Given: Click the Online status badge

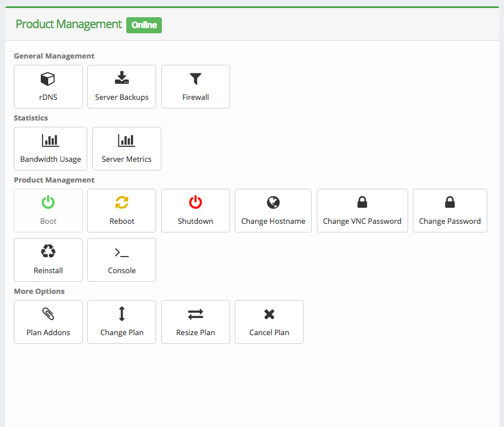Looking at the screenshot, I should [144, 25].
